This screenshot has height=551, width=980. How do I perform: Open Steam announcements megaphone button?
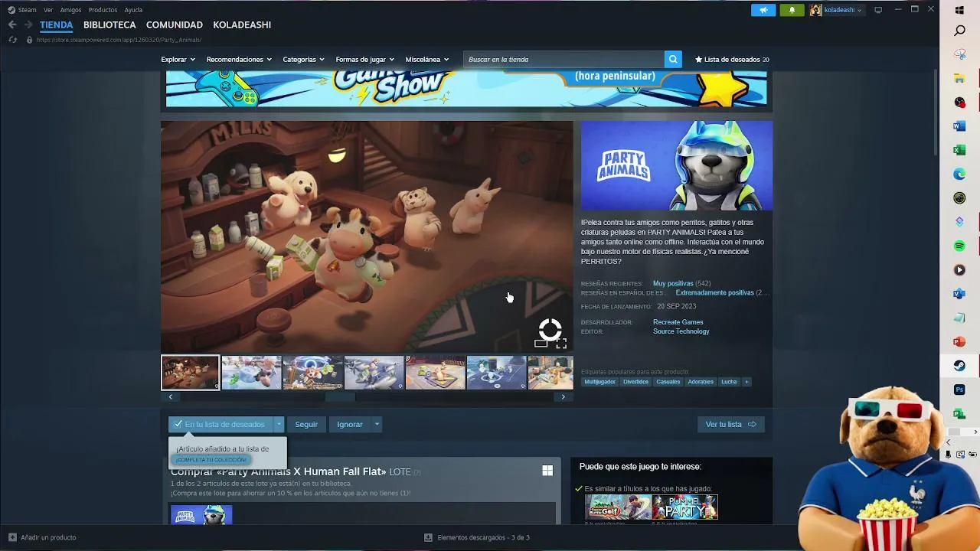coord(763,10)
